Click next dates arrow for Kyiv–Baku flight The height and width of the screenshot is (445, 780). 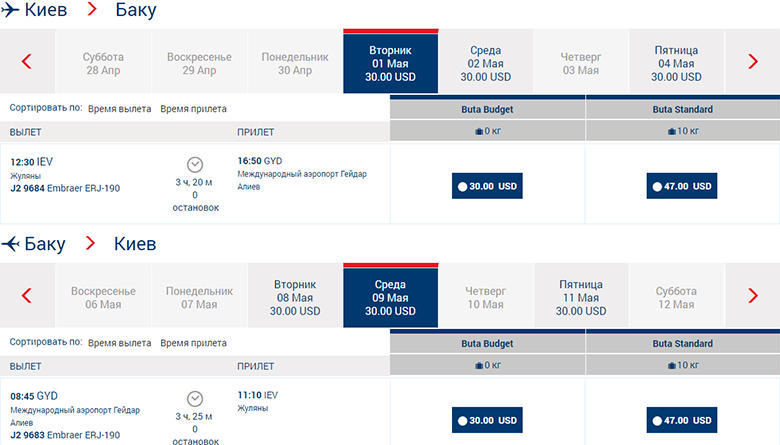click(x=753, y=62)
